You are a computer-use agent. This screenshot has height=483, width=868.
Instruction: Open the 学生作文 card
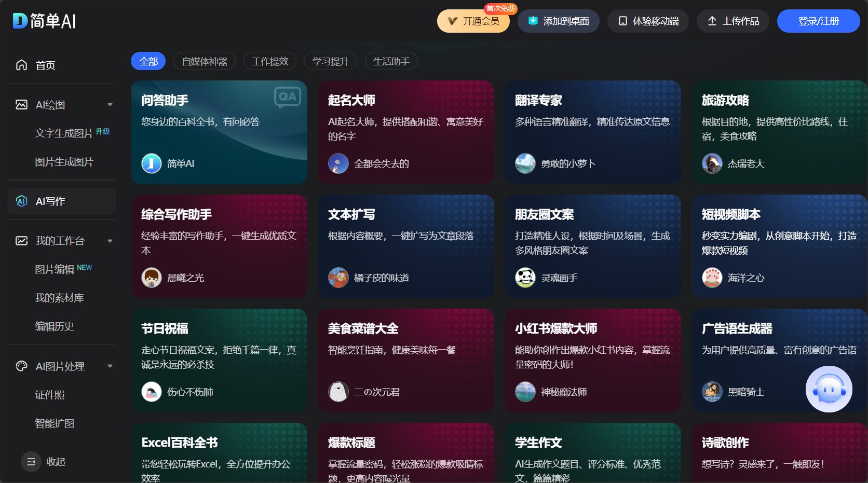[593, 453]
